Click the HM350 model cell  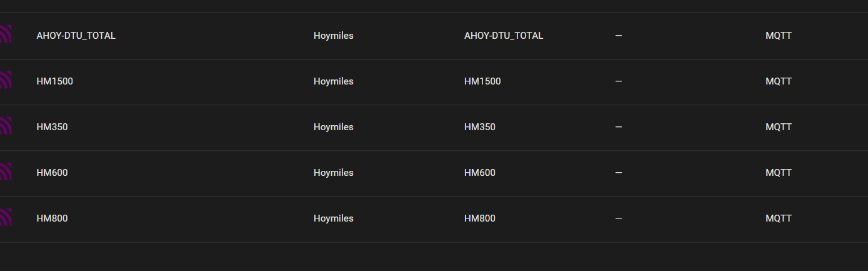(480, 127)
